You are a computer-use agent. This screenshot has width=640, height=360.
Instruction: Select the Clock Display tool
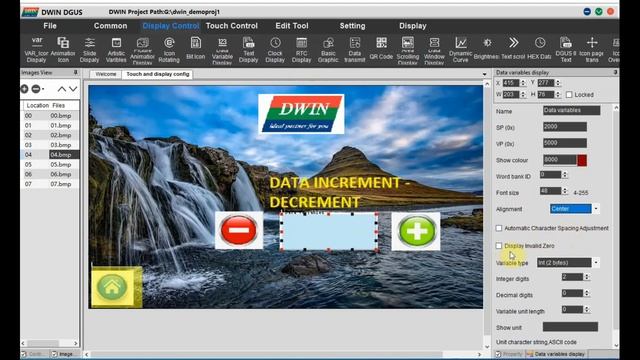(275, 49)
